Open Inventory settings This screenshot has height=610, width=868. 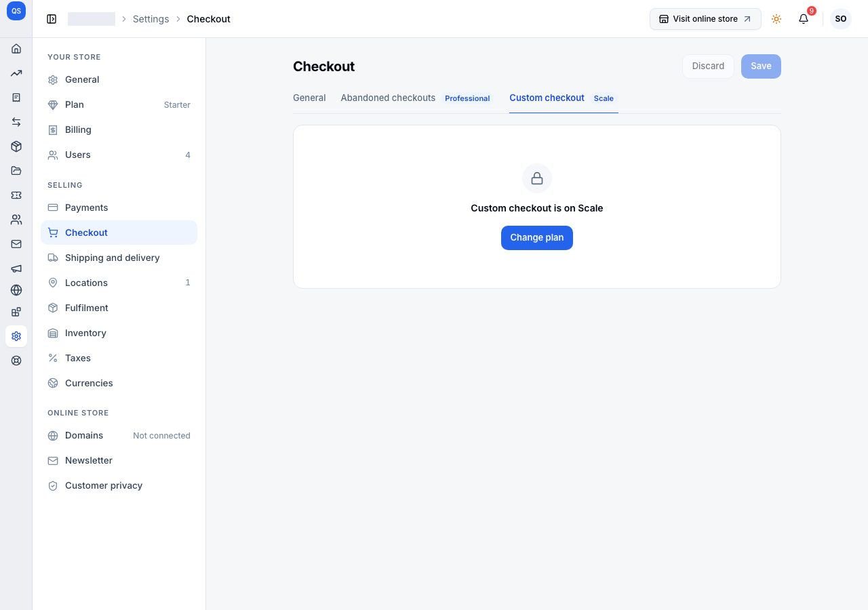point(119,333)
